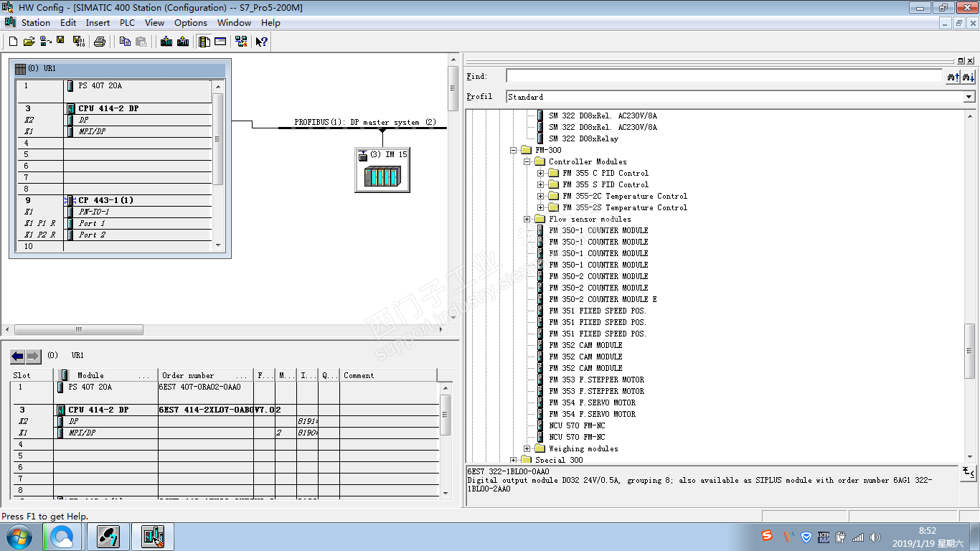This screenshot has height=551, width=980.
Task: Click the back arrow above the slot table
Action: [x=18, y=356]
